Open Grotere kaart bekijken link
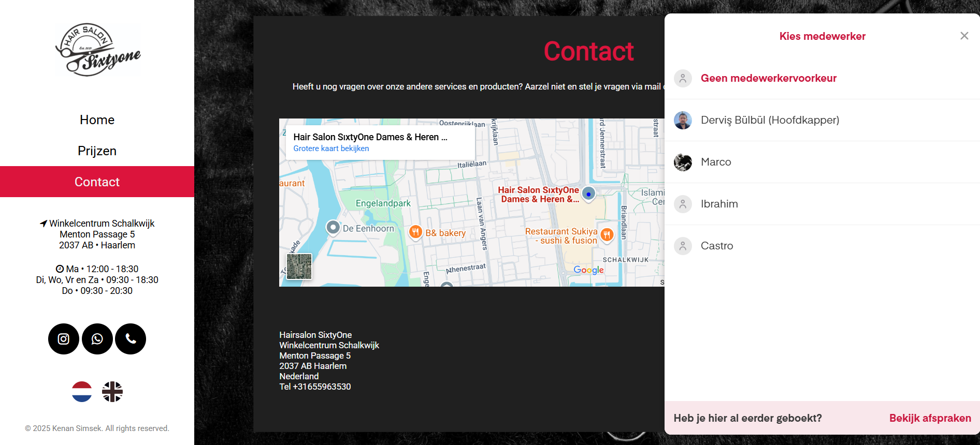This screenshot has height=445, width=980. point(331,149)
